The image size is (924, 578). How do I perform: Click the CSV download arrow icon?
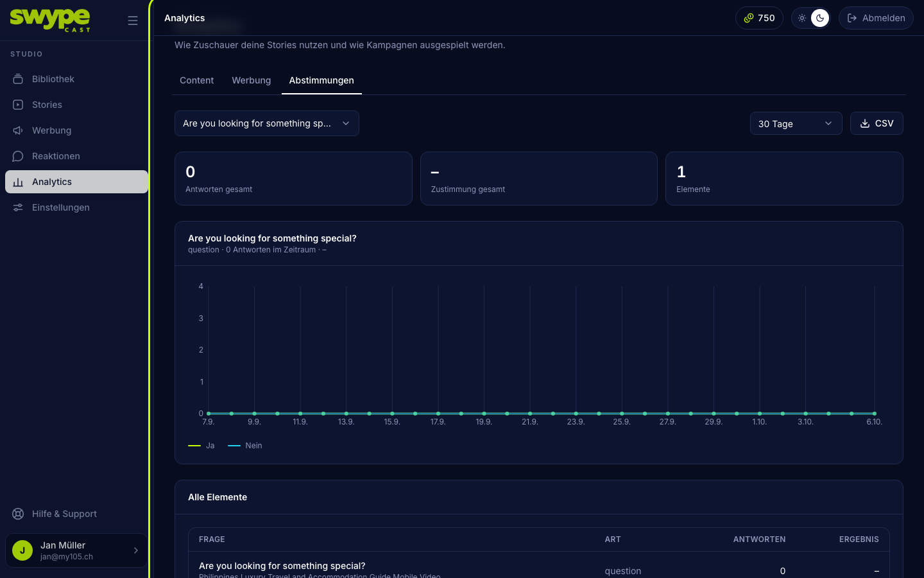tap(865, 123)
